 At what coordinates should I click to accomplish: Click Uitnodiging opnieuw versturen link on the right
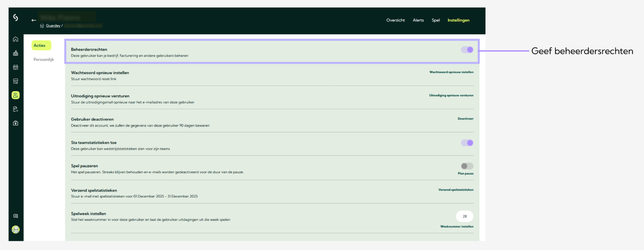pyautogui.click(x=451, y=95)
